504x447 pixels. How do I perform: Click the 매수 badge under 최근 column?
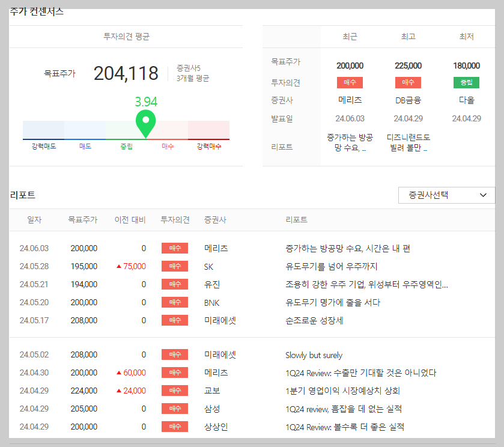pos(350,82)
